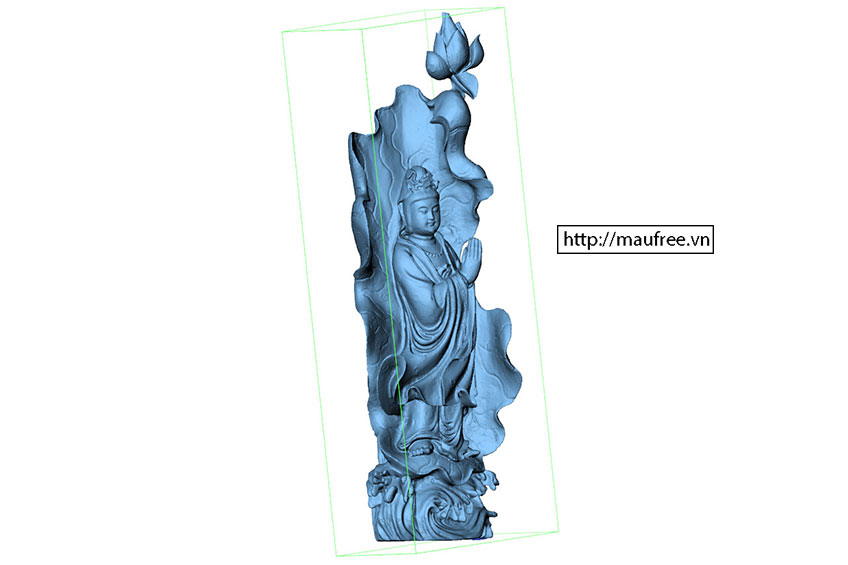
Task: Click the http://maufree.vn link text
Action: point(635,239)
